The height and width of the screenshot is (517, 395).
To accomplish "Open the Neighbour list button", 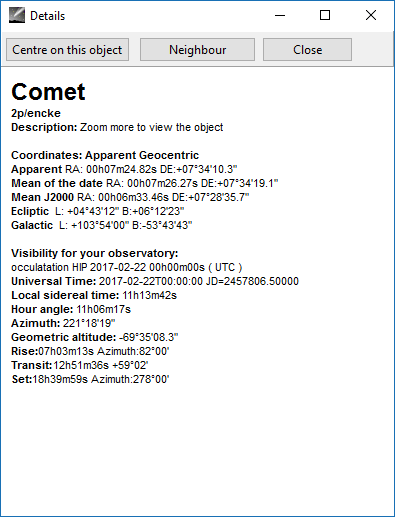I will 197,50.
